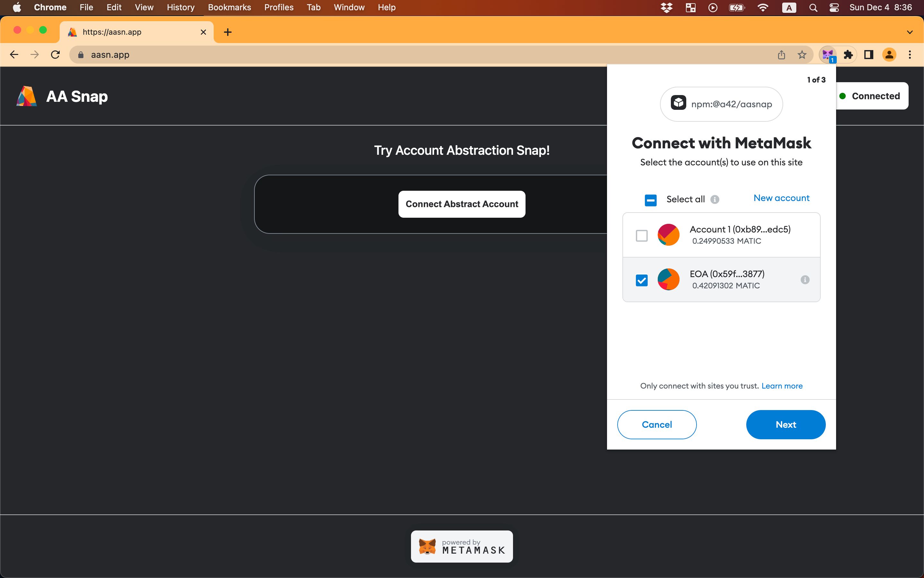Open the Apple menu
The width and height of the screenshot is (924, 578).
point(17,7)
